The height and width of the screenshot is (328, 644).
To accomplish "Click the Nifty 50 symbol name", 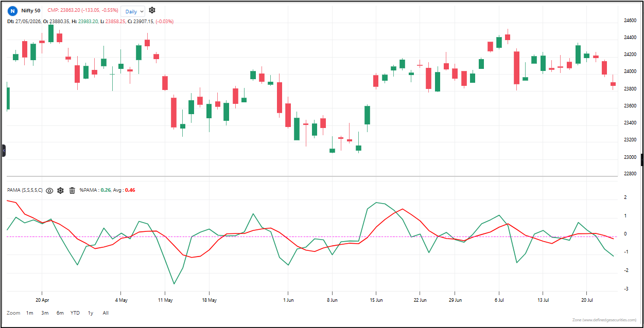I will (x=31, y=10).
